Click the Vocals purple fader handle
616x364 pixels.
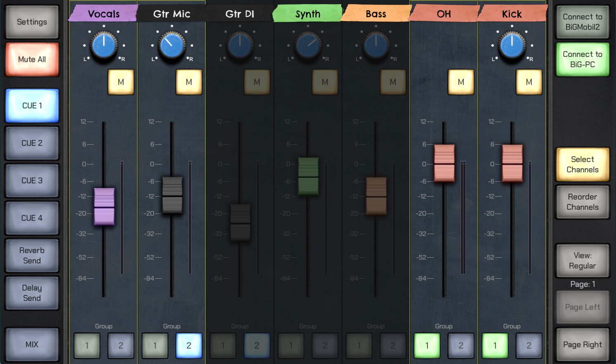[x=104, y=206]
